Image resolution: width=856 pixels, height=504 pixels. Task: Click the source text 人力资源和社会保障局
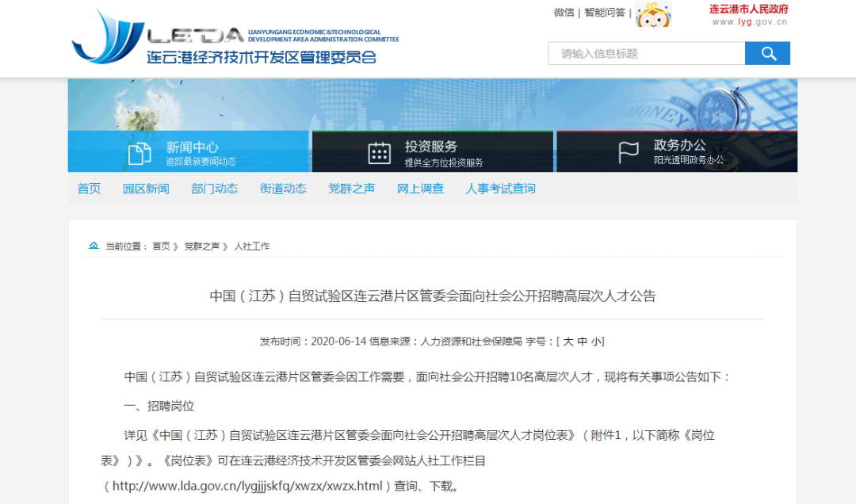(471, 342)
